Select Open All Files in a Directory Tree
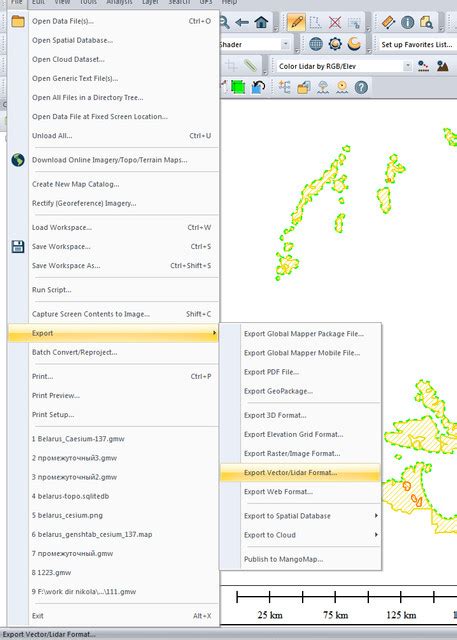The width and height of the screenshot is (457, 640). (113, 98)
